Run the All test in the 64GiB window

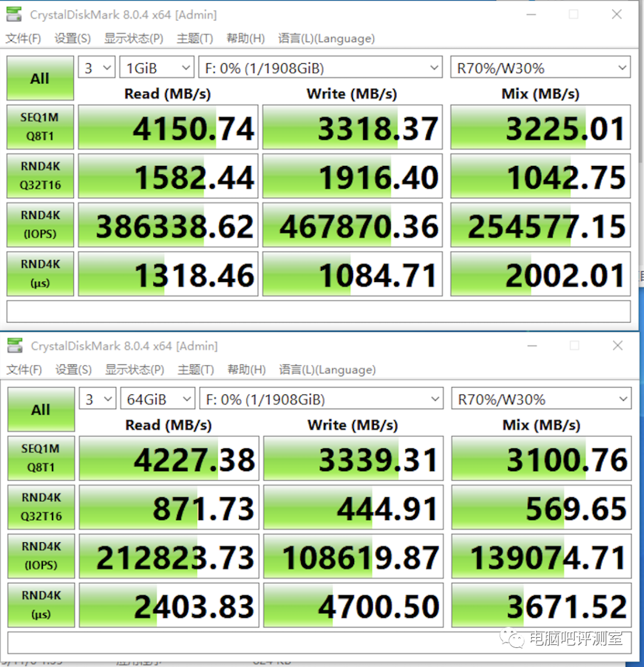tap(41, 409)
